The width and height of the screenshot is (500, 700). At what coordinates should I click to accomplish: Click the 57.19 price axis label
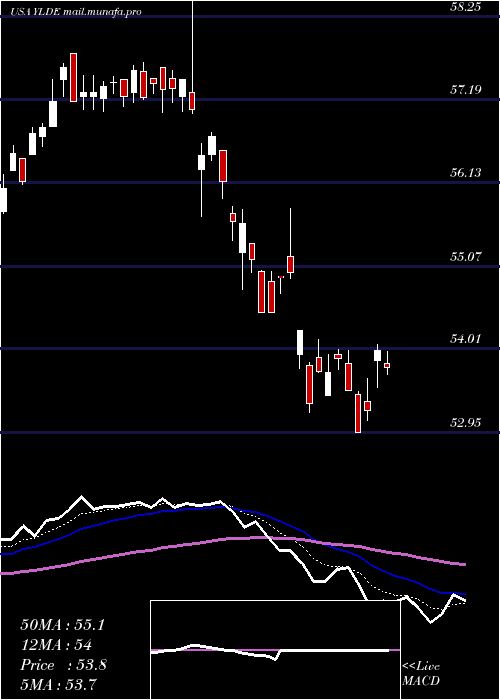point(466,90)
